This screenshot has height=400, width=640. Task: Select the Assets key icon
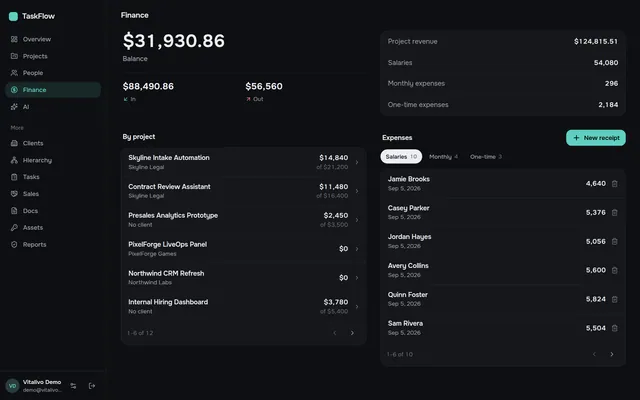(x=14, y=227)
